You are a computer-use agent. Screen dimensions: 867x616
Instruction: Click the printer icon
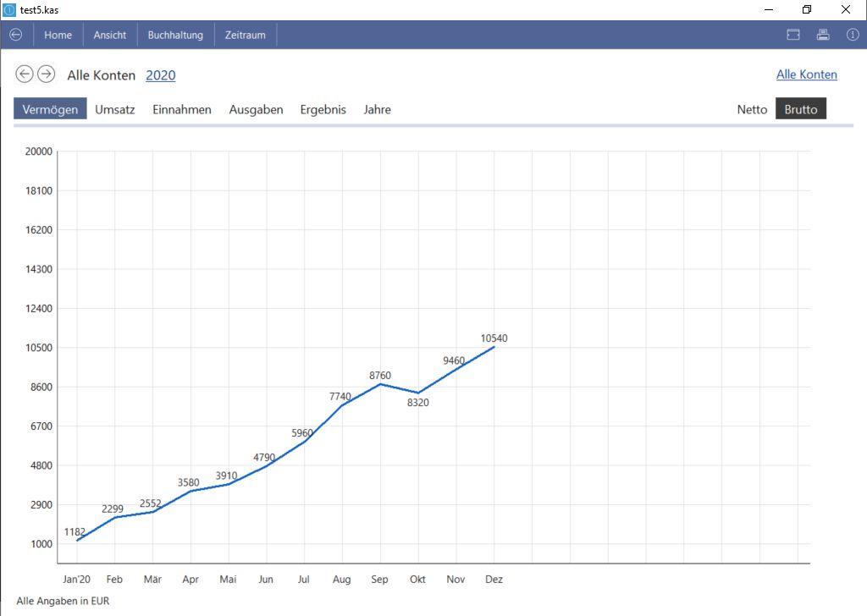tap(822, 35)
